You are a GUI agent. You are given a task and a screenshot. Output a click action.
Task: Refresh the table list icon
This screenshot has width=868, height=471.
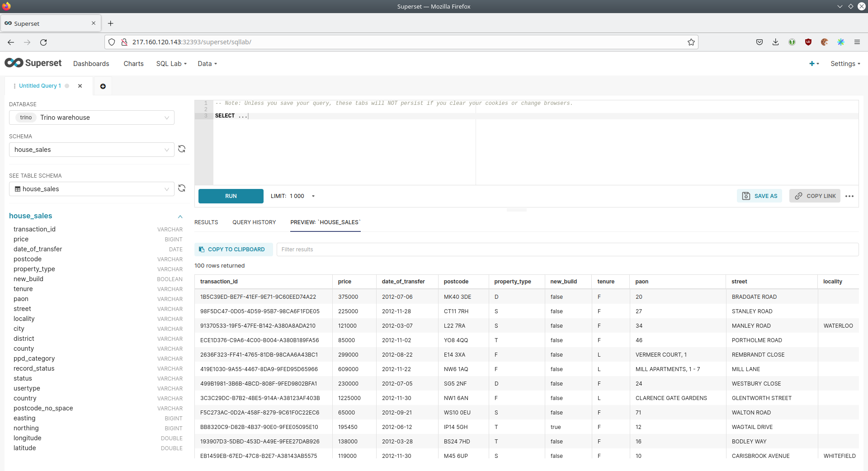[x=182, y=188]
